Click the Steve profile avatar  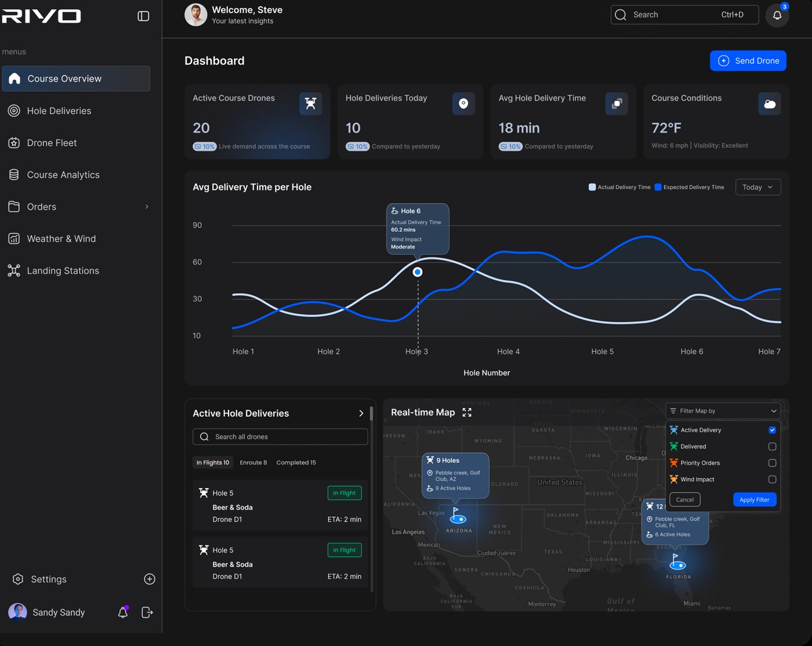coord(196,15)
